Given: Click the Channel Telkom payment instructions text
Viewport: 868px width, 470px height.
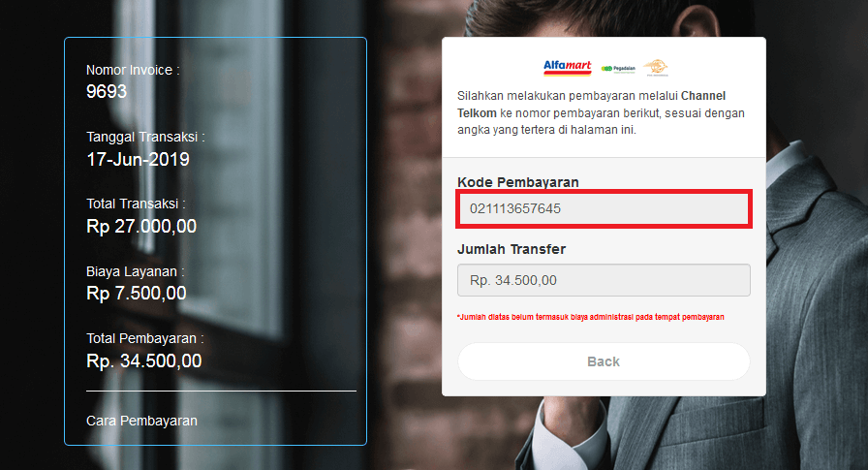Looking at the screenshot, I should (x=602, y=113).
